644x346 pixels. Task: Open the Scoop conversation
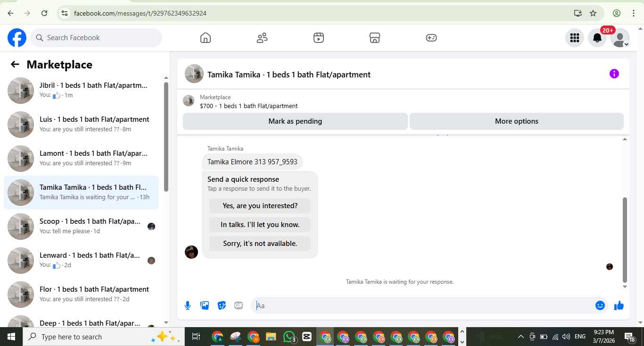click(81, 226)
